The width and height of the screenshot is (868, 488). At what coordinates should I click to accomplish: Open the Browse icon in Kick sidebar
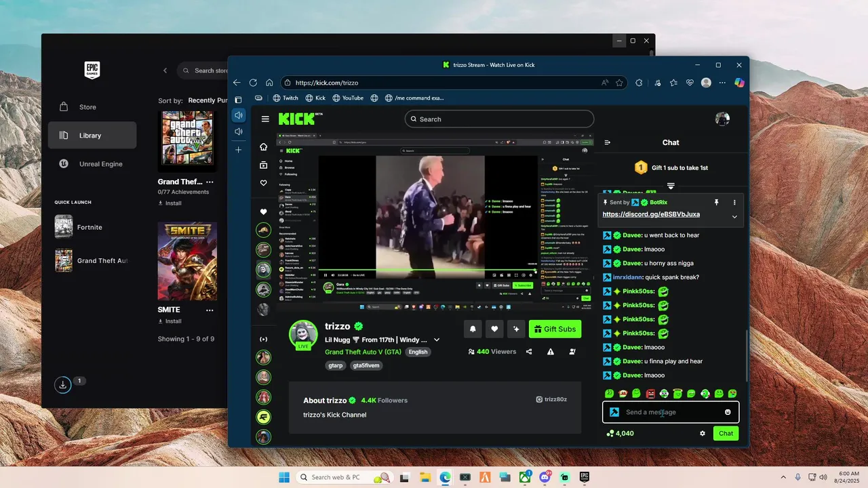tap(264, 165)
